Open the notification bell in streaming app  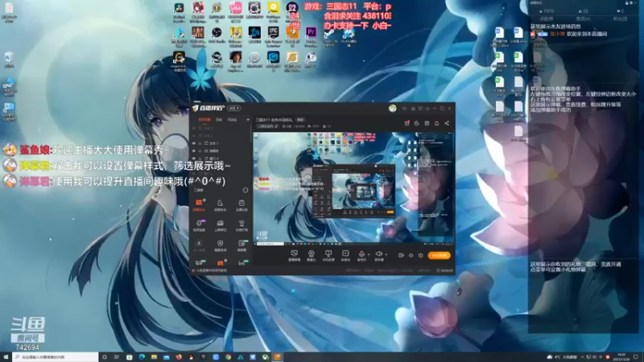pos(436,123)
